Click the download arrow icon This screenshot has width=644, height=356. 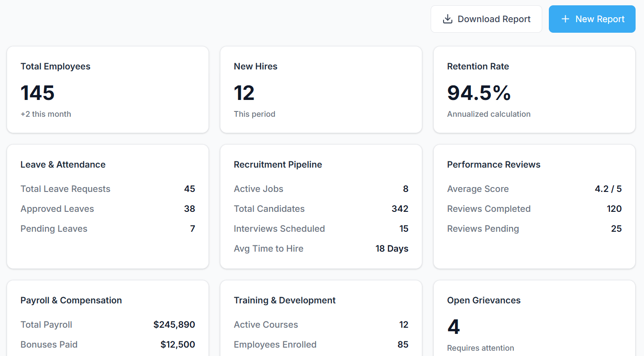(447, 19)
